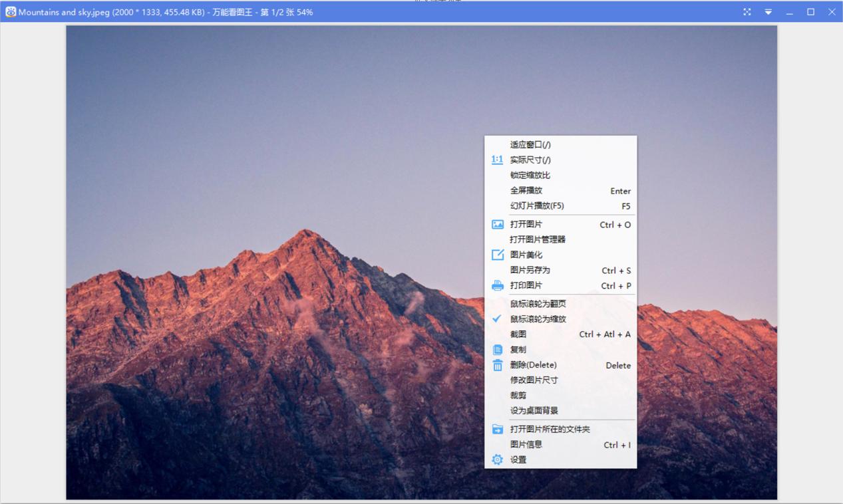Viewport: 843px width, 504px height.
Task: Choose 截图 screenshot entry
Action: 560,334
